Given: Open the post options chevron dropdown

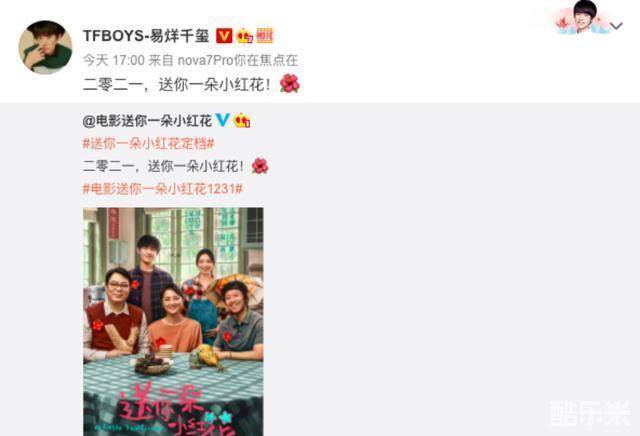Looking at the screenshot, I should coord(616,26).
